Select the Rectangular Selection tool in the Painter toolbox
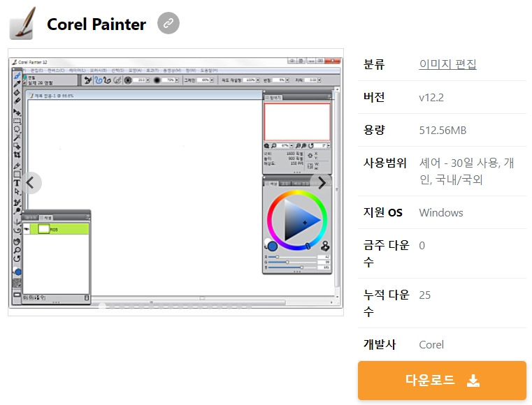Viewport: 532px width, 405px height. coord(17,121)
